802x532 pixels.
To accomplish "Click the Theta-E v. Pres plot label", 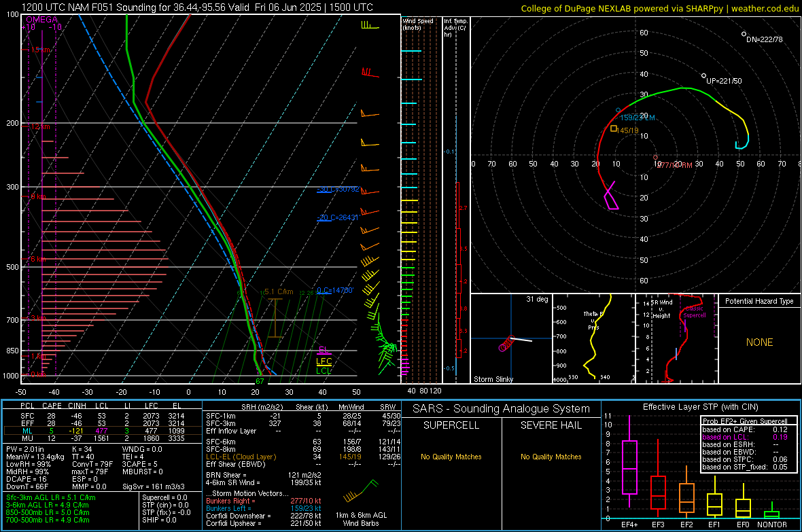I will click(x=593, y=320).
